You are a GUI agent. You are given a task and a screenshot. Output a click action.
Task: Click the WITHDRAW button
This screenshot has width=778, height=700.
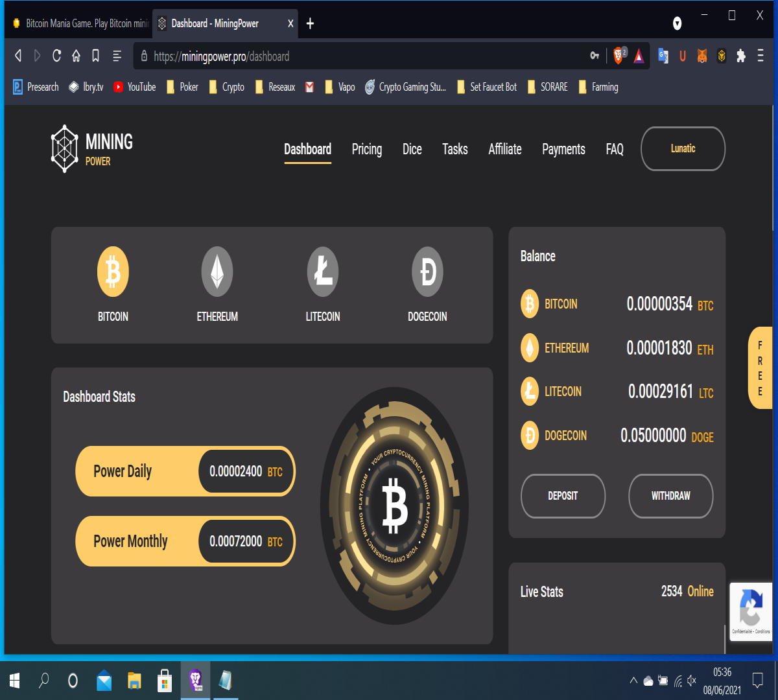tap(671, 496)
